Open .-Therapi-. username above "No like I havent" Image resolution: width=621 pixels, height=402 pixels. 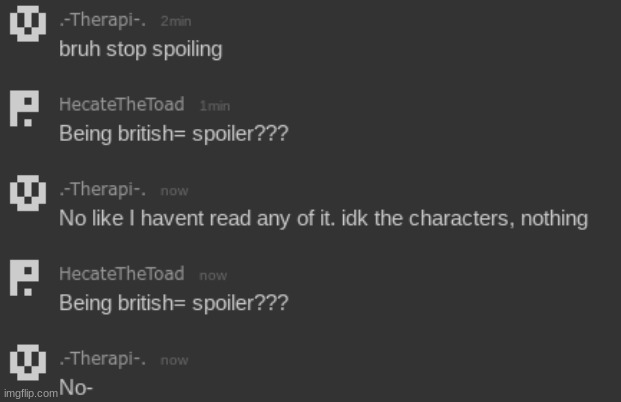tap(104, 190)
